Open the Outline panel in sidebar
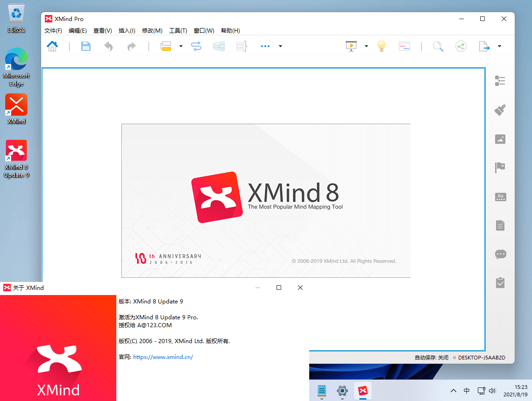 [x=500, y=81]
